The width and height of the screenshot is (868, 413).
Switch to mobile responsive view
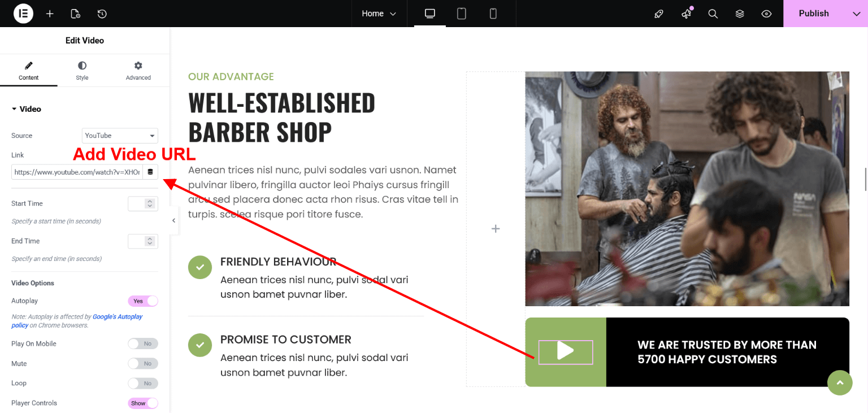493,14
